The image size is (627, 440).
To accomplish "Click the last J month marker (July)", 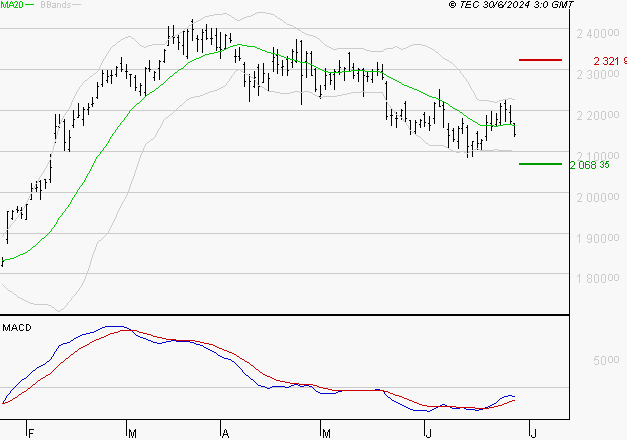I will click(x=533, y=434).
